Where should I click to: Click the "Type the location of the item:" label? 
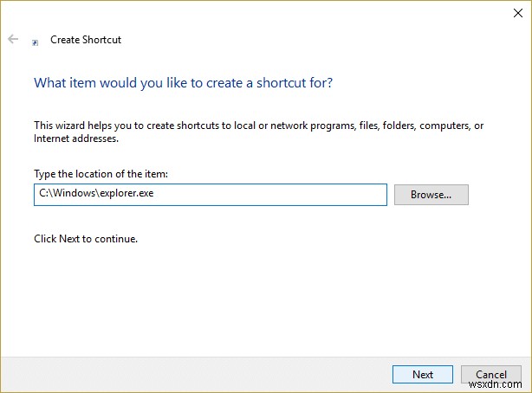click(x=101, y=174)
